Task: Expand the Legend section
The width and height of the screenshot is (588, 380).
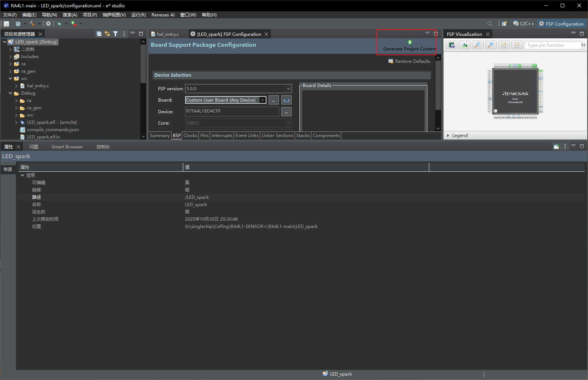Action: 448,136
